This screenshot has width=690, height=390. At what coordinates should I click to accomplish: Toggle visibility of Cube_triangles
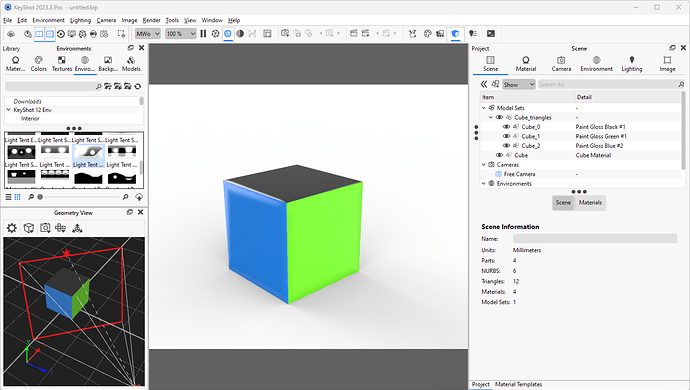pyautogui.click(x=499, y=118)
